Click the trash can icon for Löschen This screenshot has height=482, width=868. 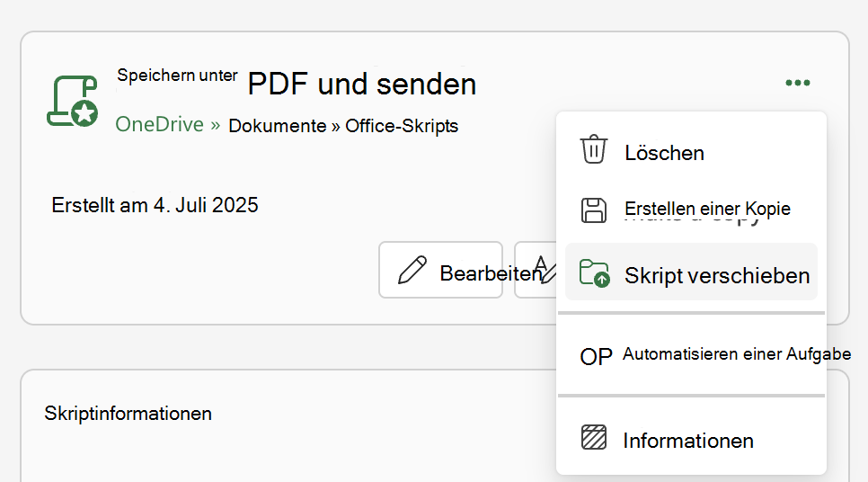pyautogui.click(x=593, y=149)
